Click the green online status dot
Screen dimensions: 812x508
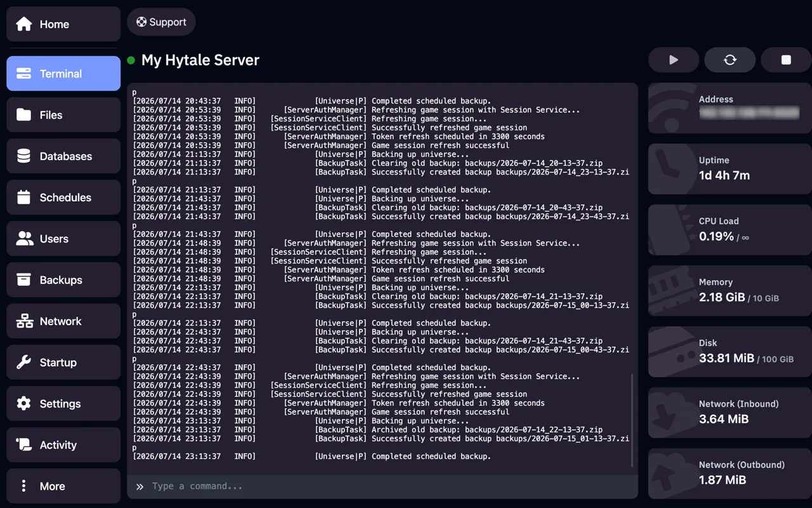point(131,60)
